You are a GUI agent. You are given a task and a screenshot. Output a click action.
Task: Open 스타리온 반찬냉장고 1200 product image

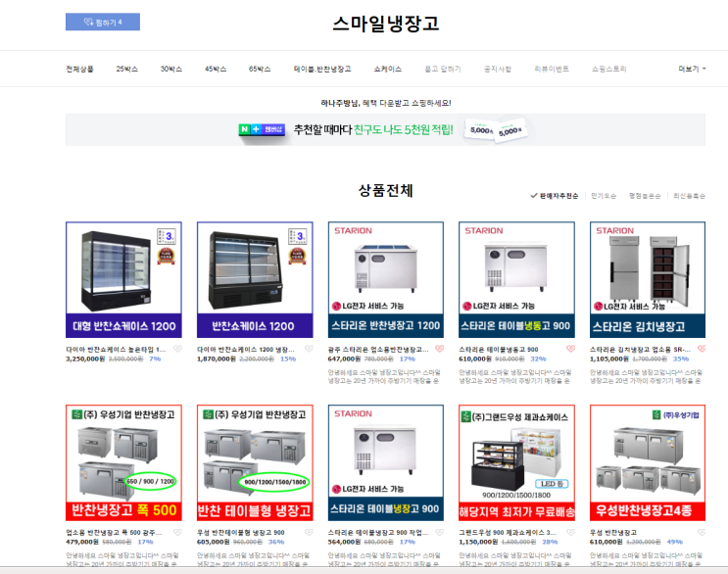(x=386, y=280)
